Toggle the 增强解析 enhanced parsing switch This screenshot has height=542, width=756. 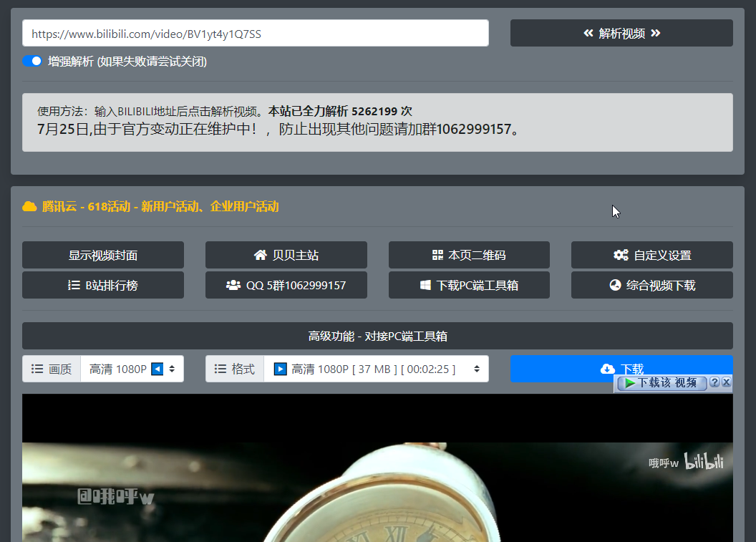click(x=32, y=62)
